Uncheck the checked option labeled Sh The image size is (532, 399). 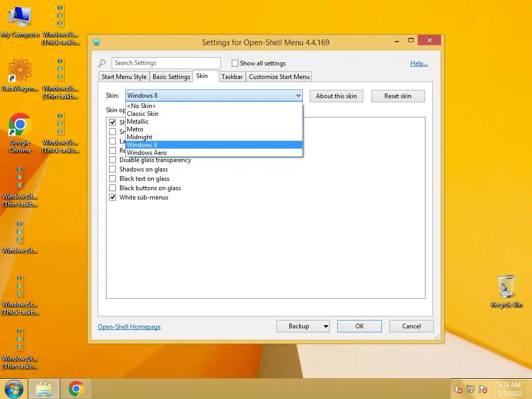(112, 122)
